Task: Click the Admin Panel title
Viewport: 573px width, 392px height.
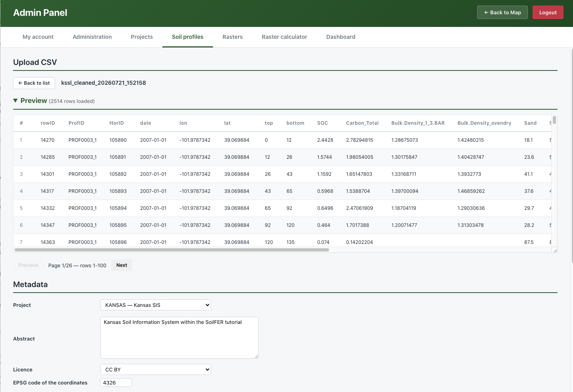Action: coord(40,13)
